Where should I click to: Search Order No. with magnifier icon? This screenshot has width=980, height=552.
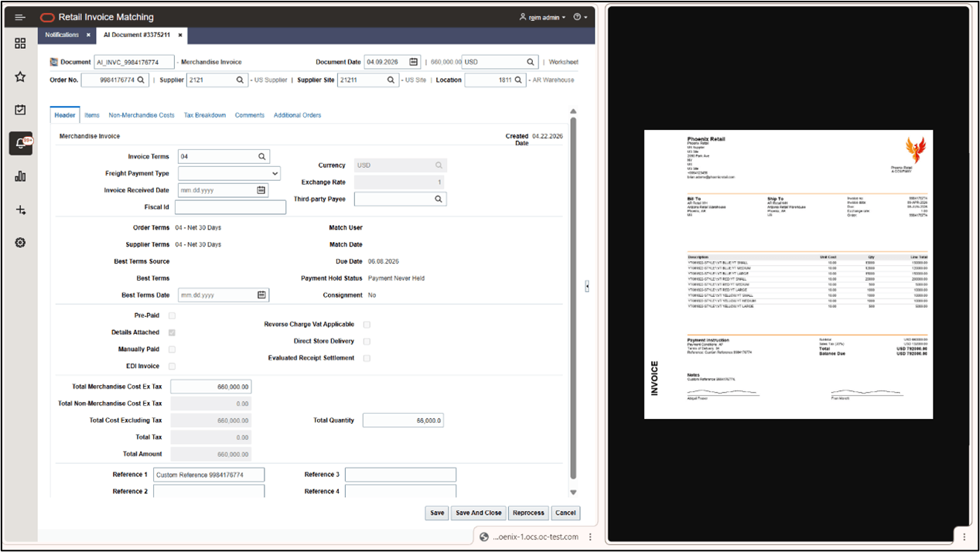pos(141,80)
